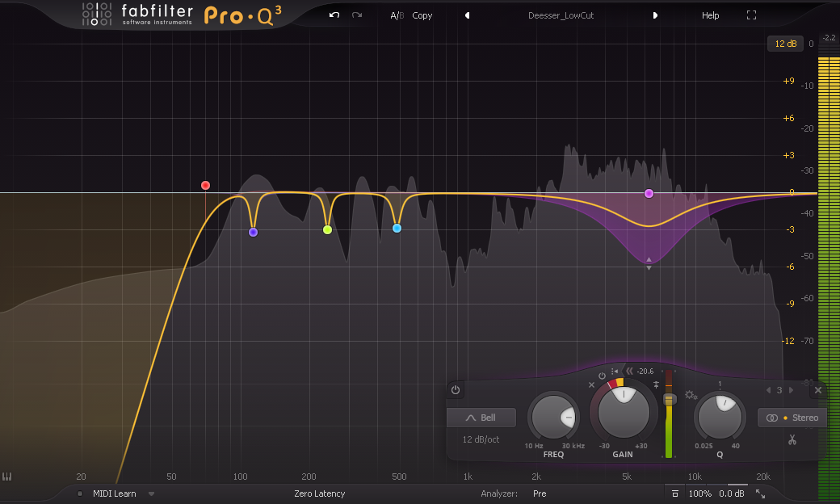Select the red low cut band node
Image resolution: width=840 pixels, height=504 pixels.
pos(205,185)
